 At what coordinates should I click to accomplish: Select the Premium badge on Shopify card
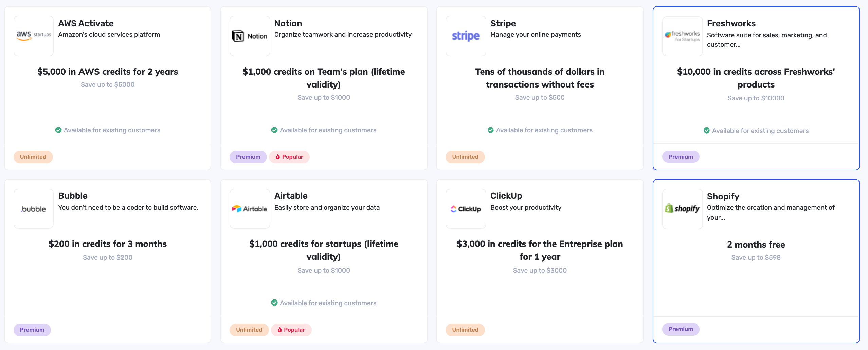(681, 329)
